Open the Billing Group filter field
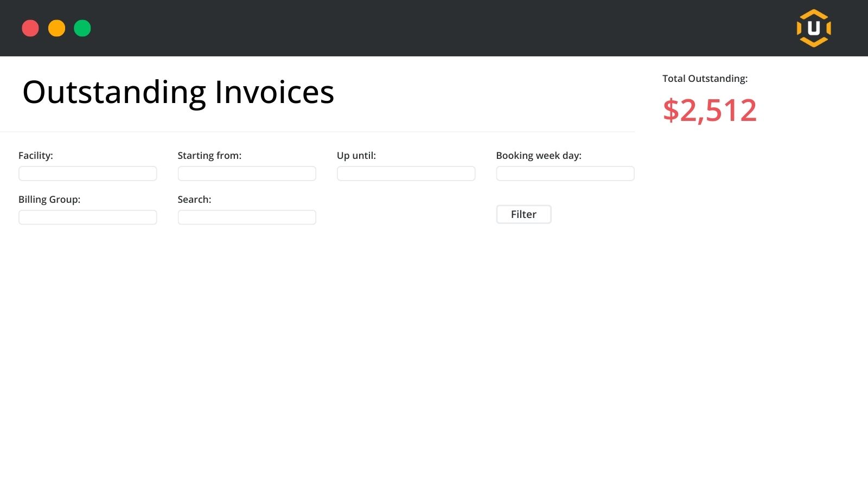The width and height of the screenshot is (868, 488). [x=87, y=217]
